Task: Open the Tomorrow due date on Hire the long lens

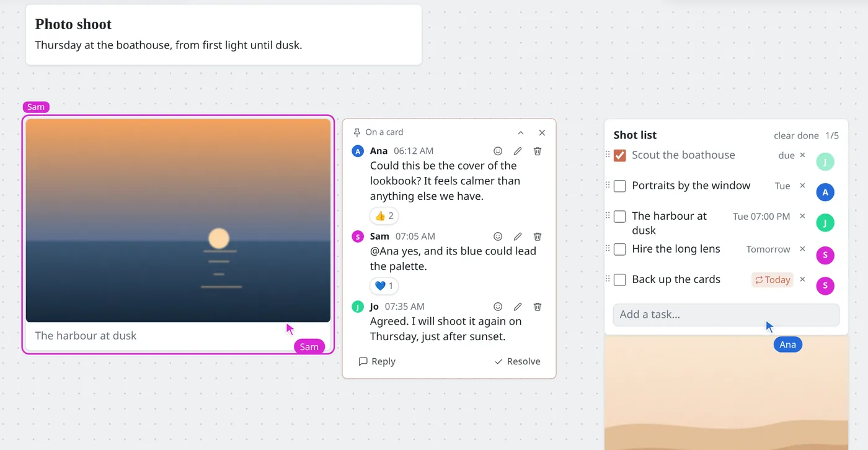Action: tap(768, 249)
